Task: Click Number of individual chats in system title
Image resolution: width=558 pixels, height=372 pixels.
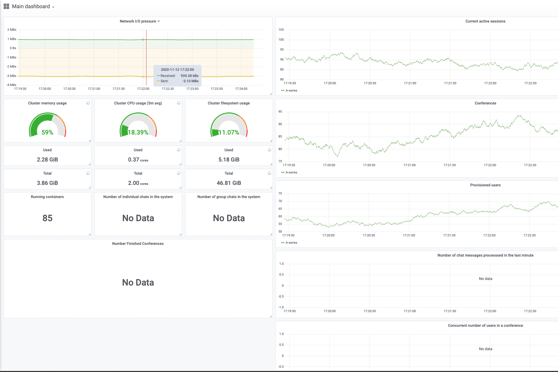Action: [138, 197]
